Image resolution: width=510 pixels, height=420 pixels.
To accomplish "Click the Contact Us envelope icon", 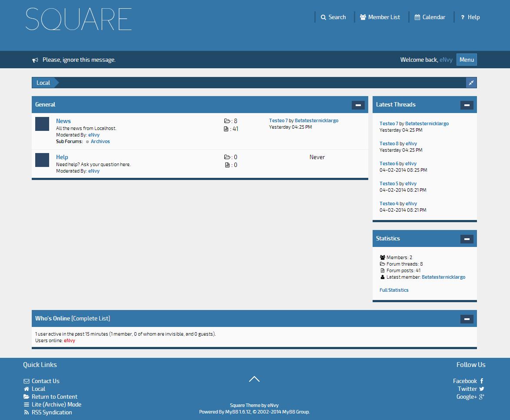I will click(x=27, y=381).
